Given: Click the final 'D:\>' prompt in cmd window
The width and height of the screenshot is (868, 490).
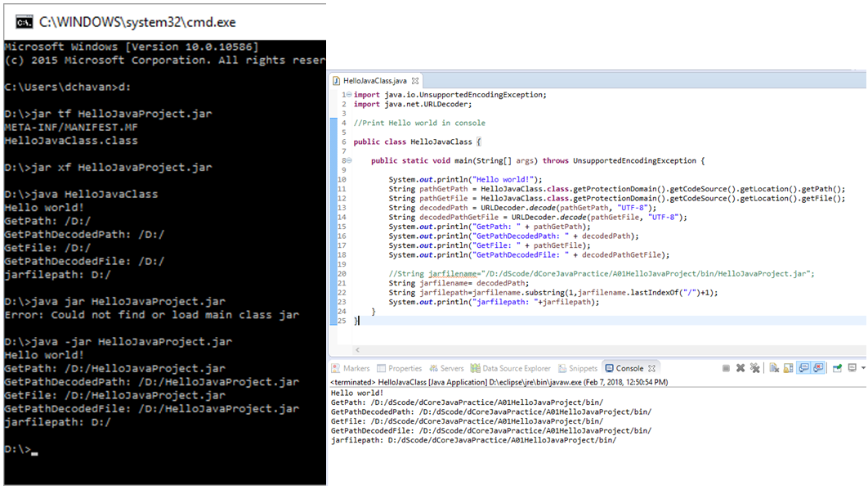Looking at the screenshot, I should coord(18,450).
